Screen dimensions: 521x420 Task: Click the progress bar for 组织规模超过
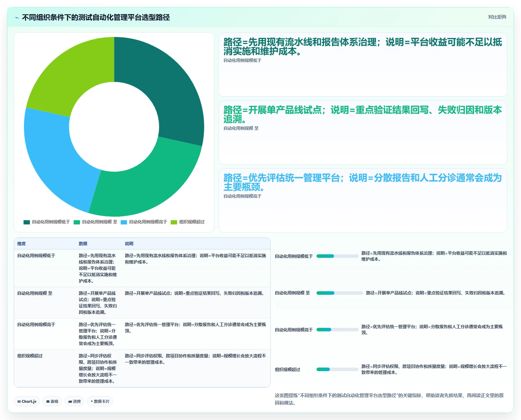pyautogui.click(x=337, y=369)
